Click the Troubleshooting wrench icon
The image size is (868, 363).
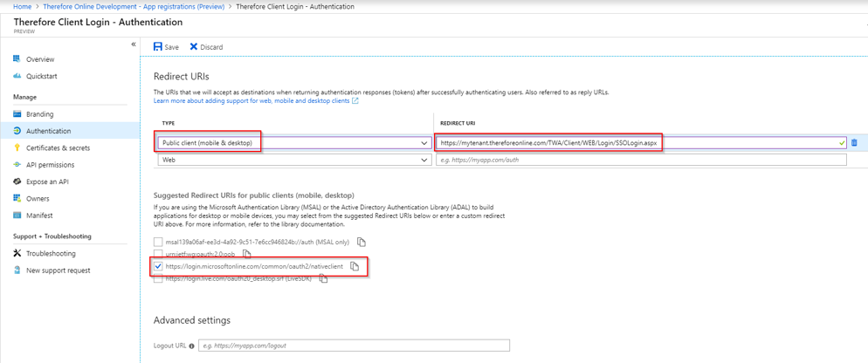click(x=17, y=253)
